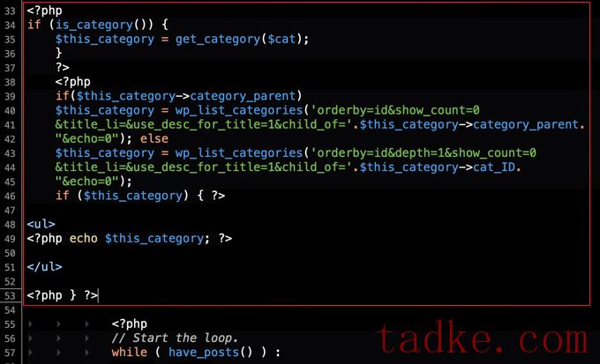Click line number 33 in the gutter

pos(10,11)
